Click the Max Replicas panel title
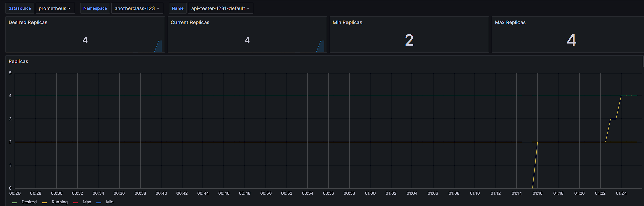 click(510, 22)
